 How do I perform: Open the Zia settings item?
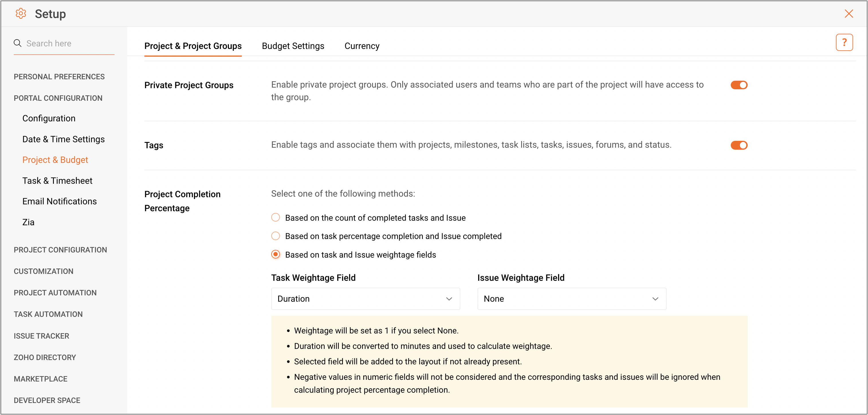28,222
